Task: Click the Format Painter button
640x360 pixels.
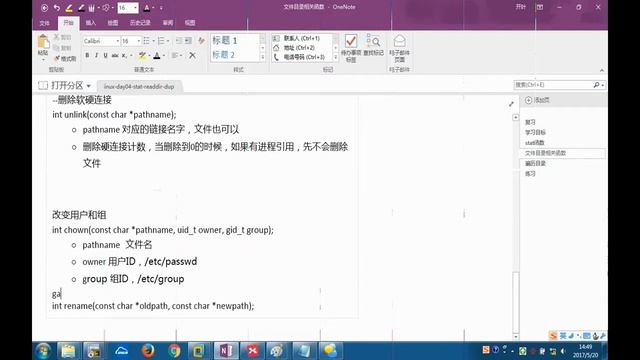Action: pyautogui.click(x=65, y=59)
